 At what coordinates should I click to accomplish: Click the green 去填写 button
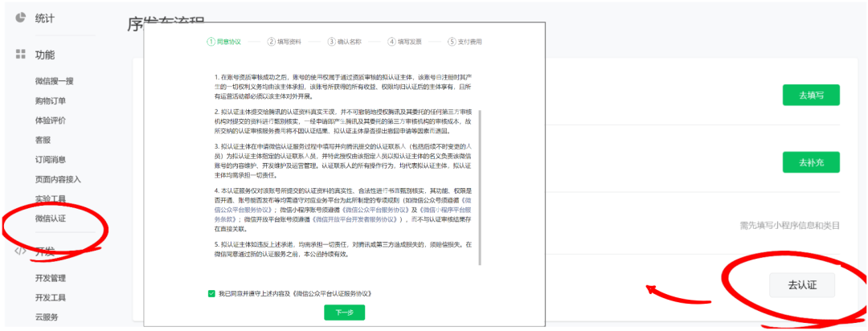pyautogui.click(x=811, y=95)
